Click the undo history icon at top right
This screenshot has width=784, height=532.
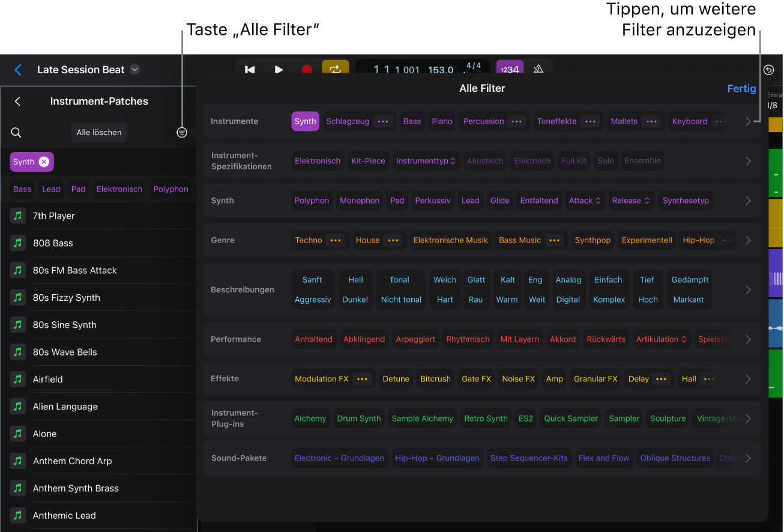point(769,70)
